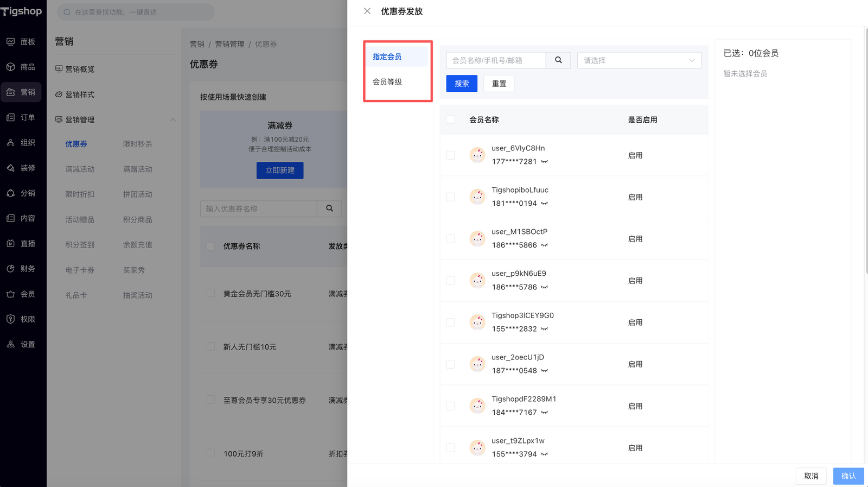Focus the 会员名称/手机号/邮箱 search field
The image size is (868, 487).
[x=496, y=60]
